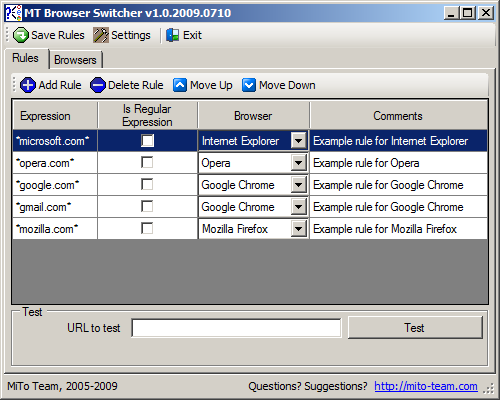Click the 'Questions? Suggestions?' status text
The height and width of the screenshot is (400, 500).
[x=308, y=386]
